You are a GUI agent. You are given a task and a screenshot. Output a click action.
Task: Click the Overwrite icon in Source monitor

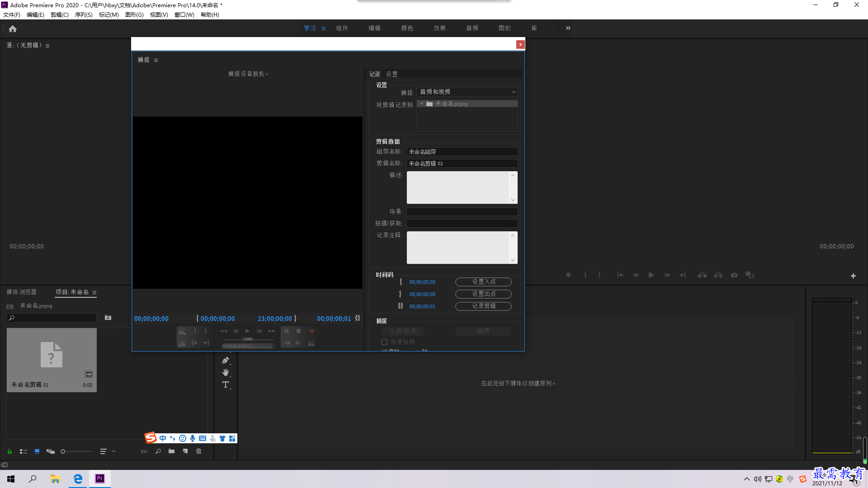(718, 275)
